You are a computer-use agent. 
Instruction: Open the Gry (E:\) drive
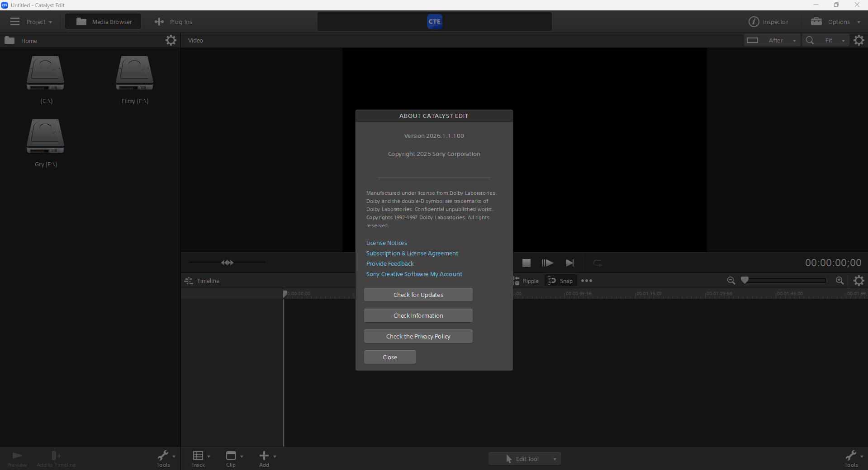(x=46, y=143)
